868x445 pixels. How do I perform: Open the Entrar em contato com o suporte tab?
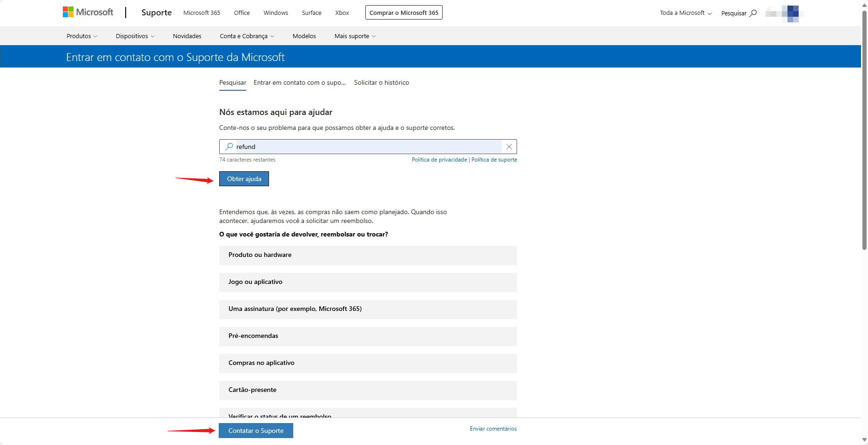299,82
